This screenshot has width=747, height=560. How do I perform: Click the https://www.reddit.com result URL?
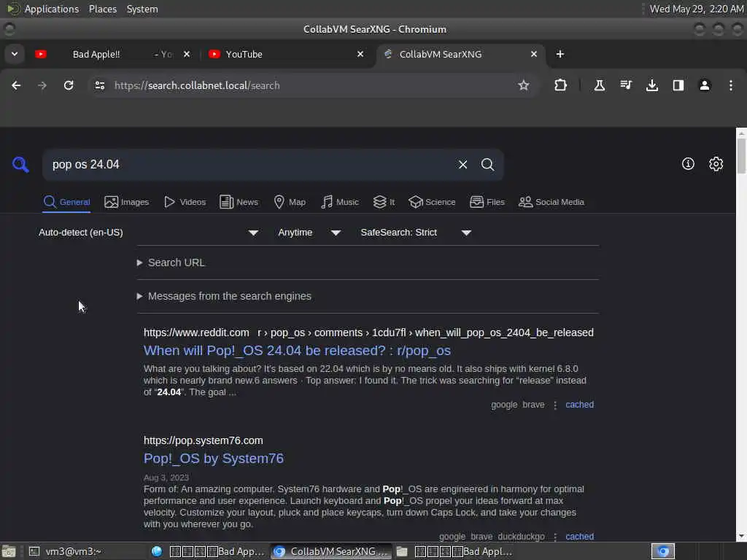click(196, 332)
